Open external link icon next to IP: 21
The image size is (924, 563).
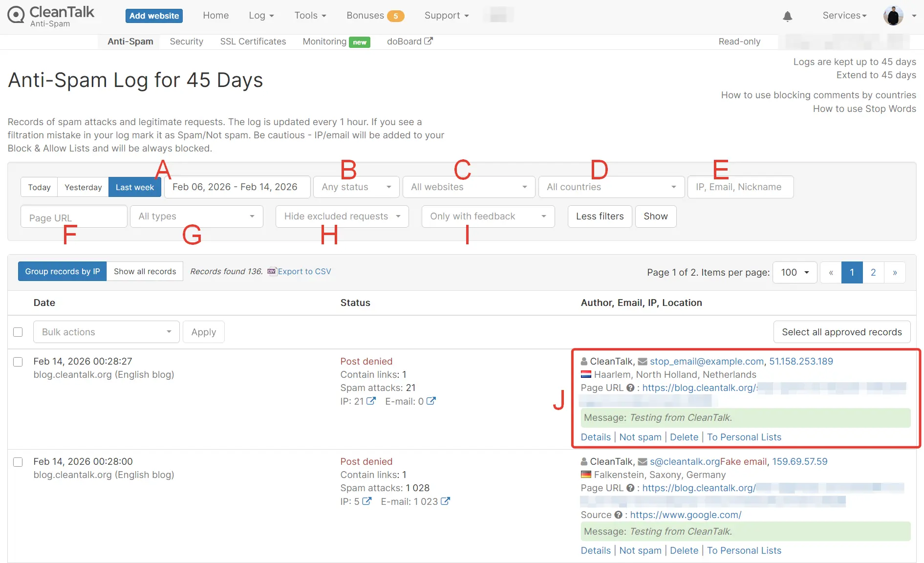(x=371, y=401)
